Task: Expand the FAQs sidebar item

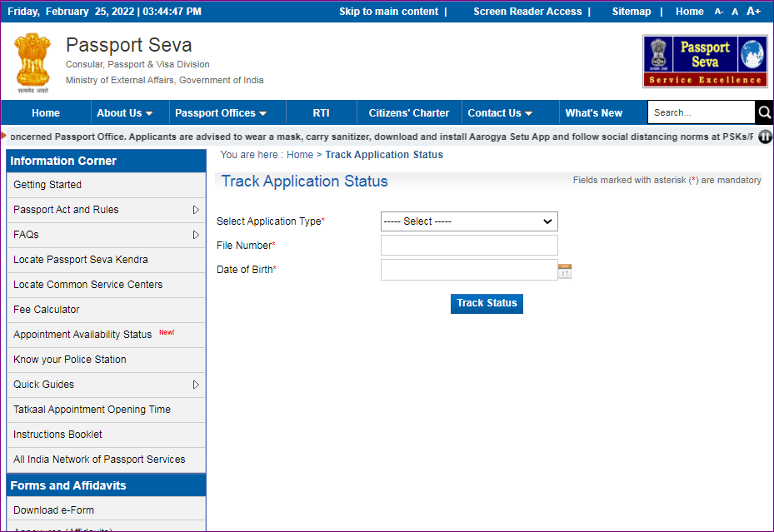Action: (x=196, y=235)
